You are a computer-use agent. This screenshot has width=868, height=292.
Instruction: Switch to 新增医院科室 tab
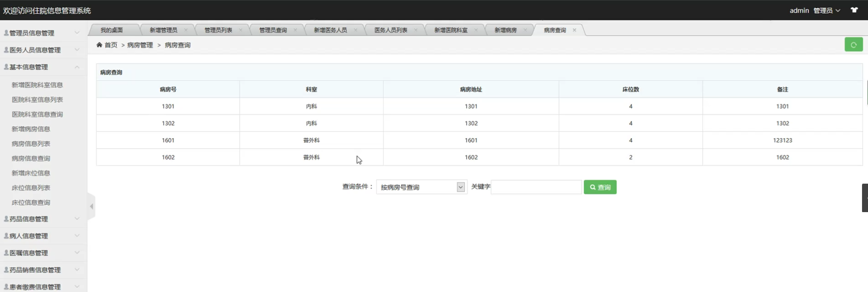(x=451, y=30)
